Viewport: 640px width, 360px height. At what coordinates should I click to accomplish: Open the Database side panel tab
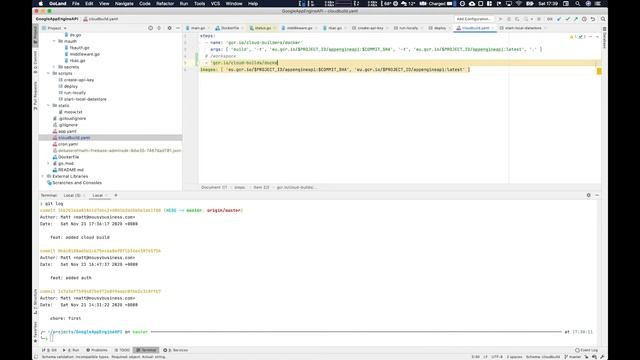604,38
